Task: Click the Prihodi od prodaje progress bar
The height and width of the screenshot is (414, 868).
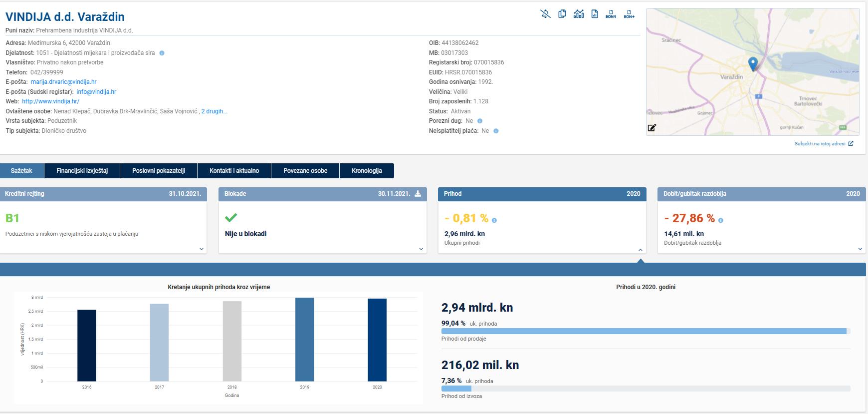Action: pyautogui.click(x=646, y=331)
